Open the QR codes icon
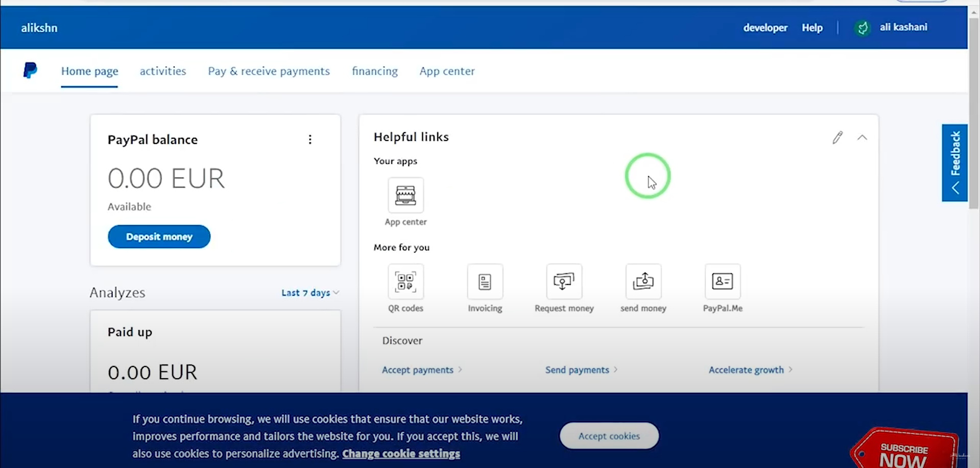 click(x=405, y=282)
